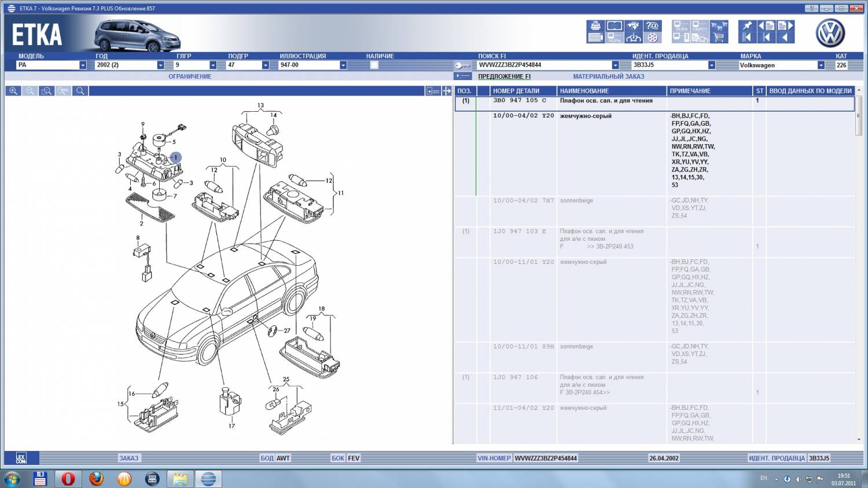The width and height of the screenshot is (868, 488).
Task: Click the double-bar jump to first icon
Action: click(x=748, y=38)
